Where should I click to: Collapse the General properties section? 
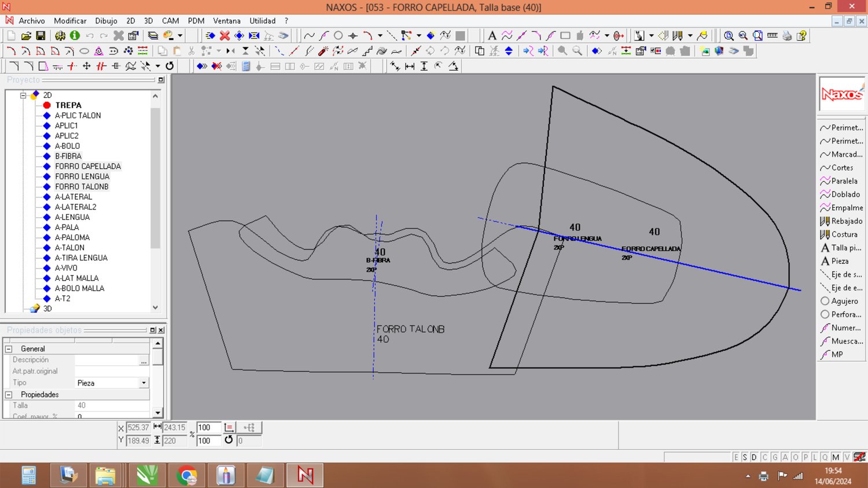(9, 349)
